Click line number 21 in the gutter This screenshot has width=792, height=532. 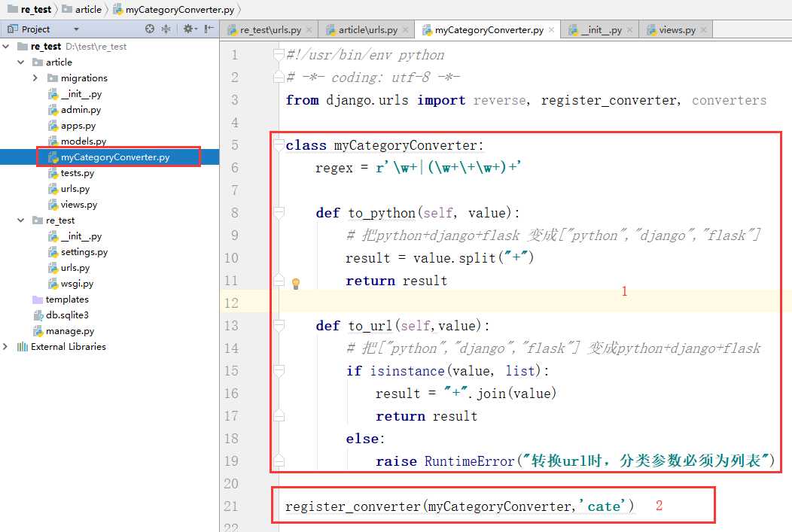(x=230, y=506)
